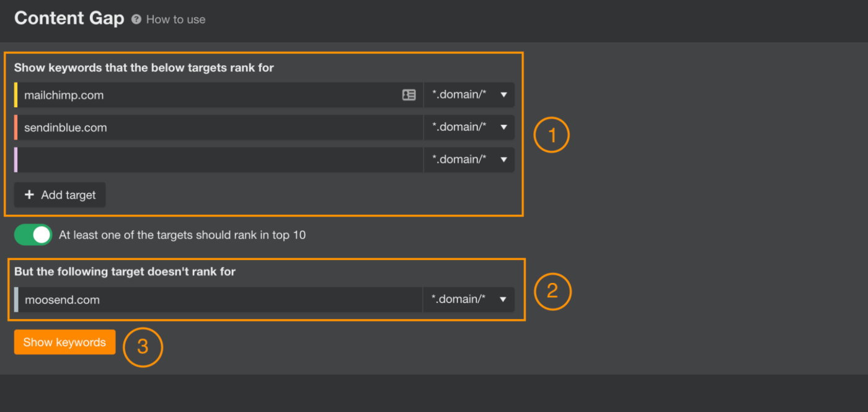
Task: Click the Add target button
Action: pyautogui.click(x=60, y=195)
